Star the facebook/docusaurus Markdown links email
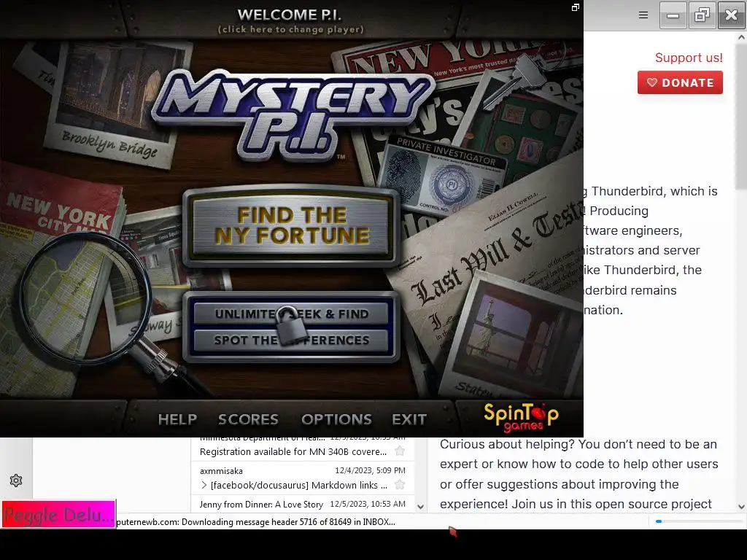 click(x=400, y=485)
